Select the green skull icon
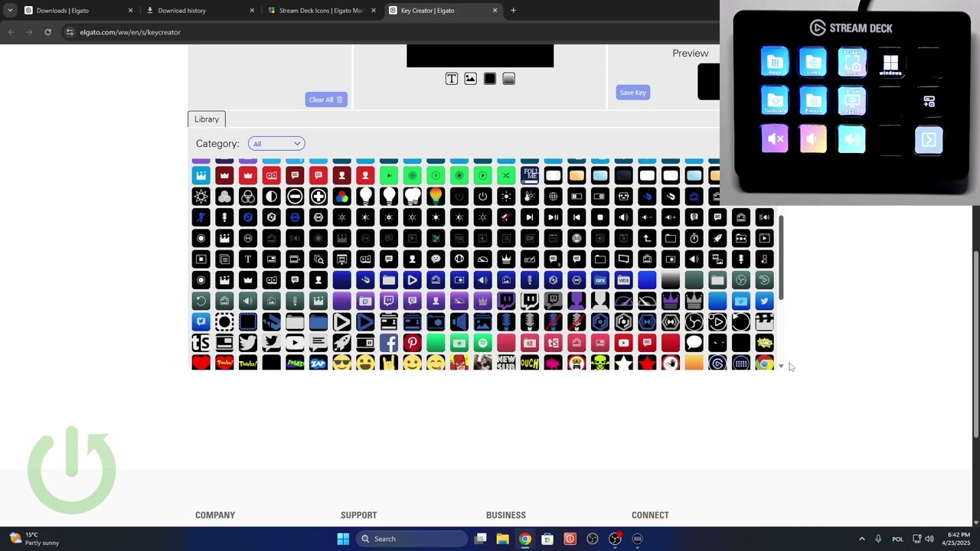The width and height of the screenshot is (980, 551). click(600, 363)
